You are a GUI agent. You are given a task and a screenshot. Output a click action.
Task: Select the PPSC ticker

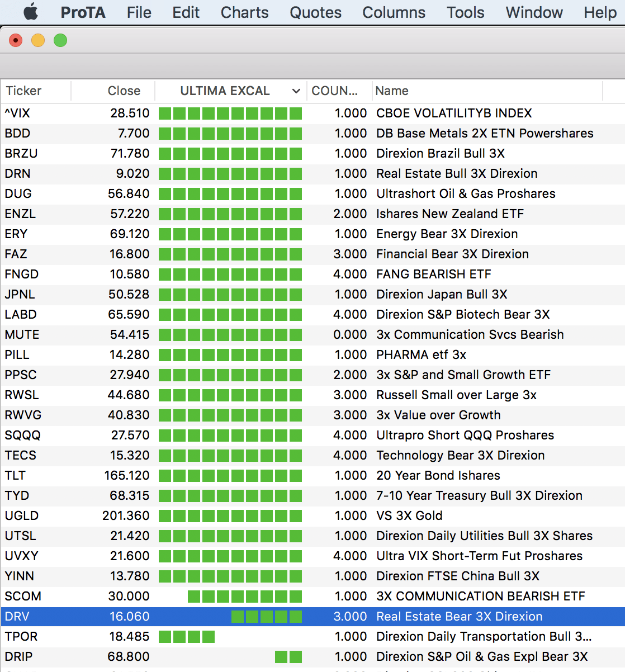coord(21,375)
